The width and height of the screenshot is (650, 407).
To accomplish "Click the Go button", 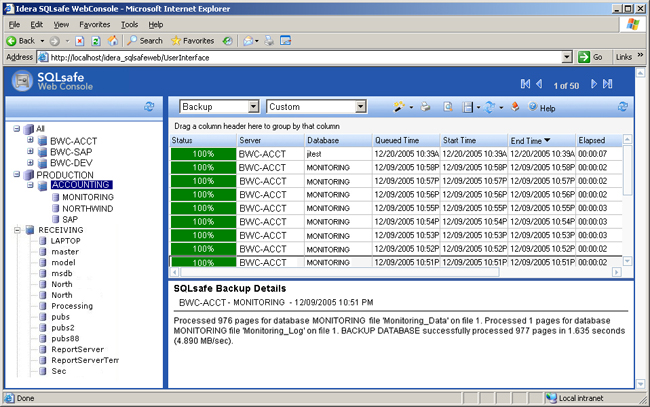I will coord(591,57).
